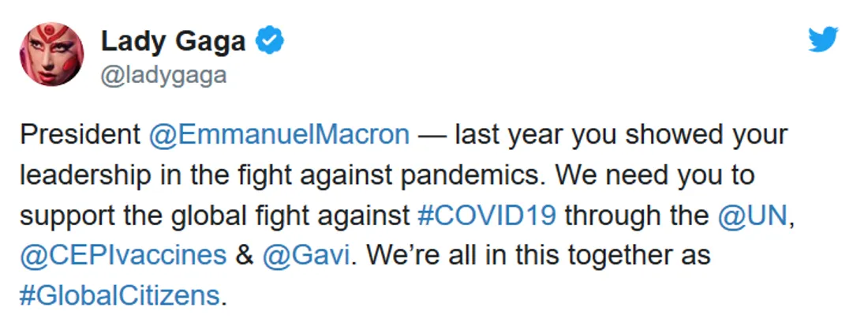
Task: Click the Twitter bird logo
Action: (823, 39)
